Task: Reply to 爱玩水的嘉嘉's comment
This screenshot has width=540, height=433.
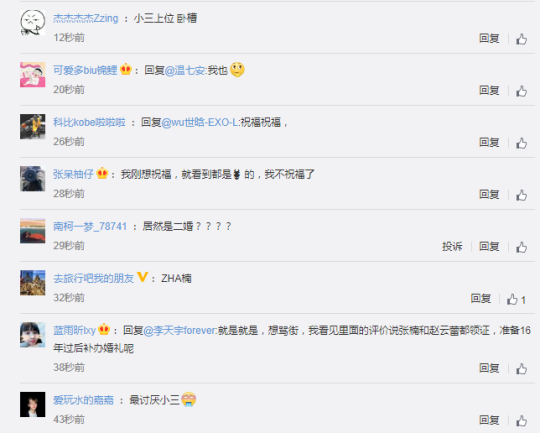Action: [x=489, y=420]
